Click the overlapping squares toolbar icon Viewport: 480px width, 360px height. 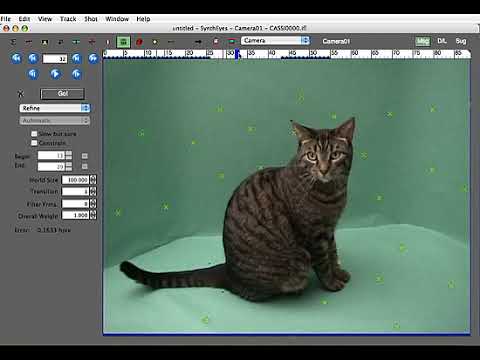click(x=61, y=42)
